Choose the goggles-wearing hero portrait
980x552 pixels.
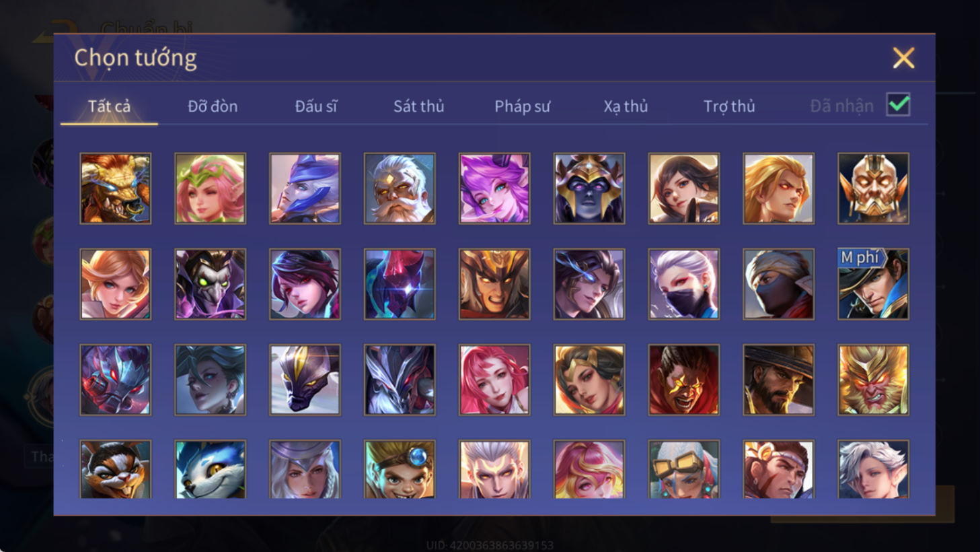point(683,469)
